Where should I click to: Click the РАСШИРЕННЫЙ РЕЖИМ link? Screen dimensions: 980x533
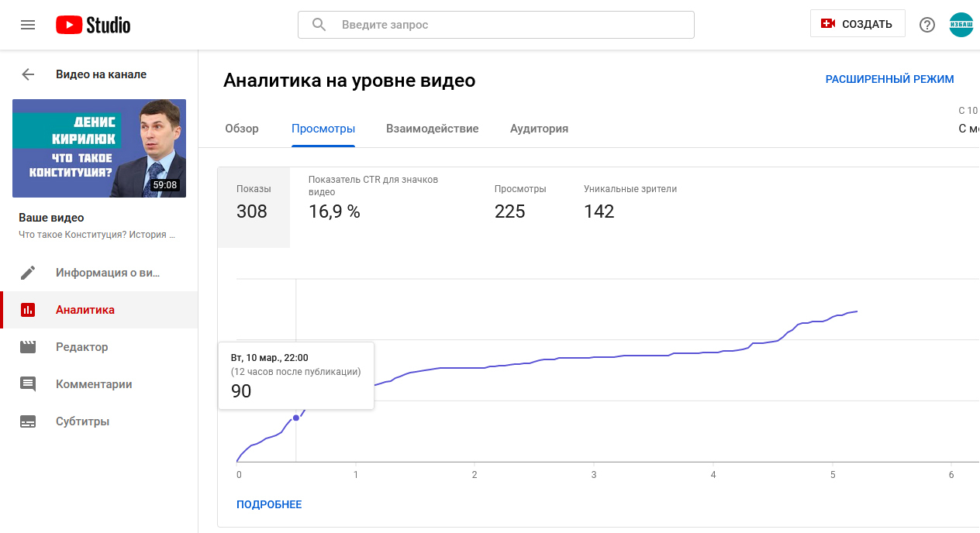coord(890,79)
